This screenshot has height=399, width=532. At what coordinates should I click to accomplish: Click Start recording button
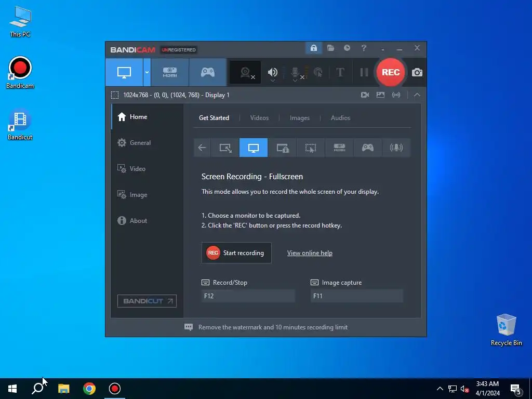[236, 253]
